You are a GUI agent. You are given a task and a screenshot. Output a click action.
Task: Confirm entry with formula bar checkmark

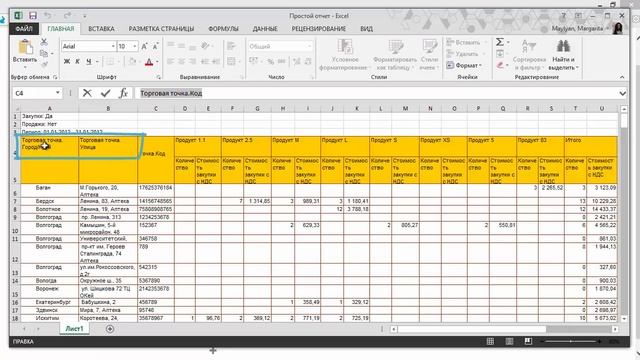[x=105, y=93]
